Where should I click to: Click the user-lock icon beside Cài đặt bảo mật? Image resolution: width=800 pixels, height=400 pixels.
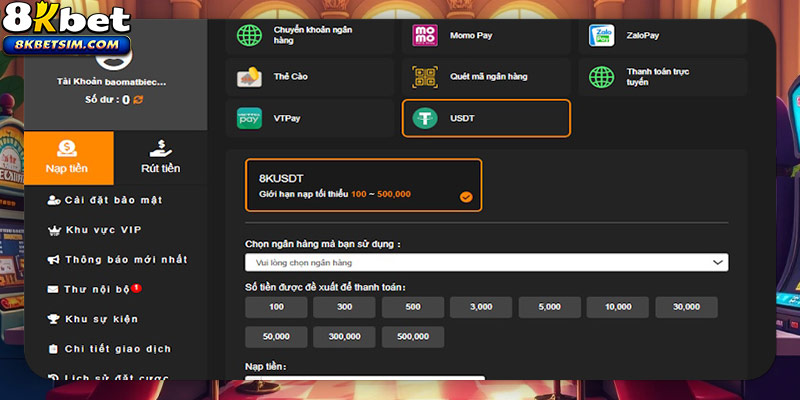tap(54, 200)
